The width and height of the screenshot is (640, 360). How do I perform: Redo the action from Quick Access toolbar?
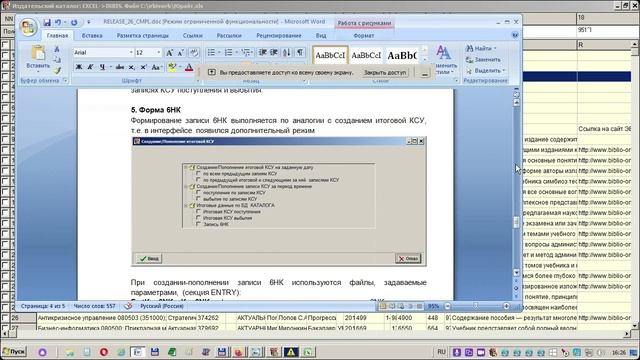tap(74, 22)
